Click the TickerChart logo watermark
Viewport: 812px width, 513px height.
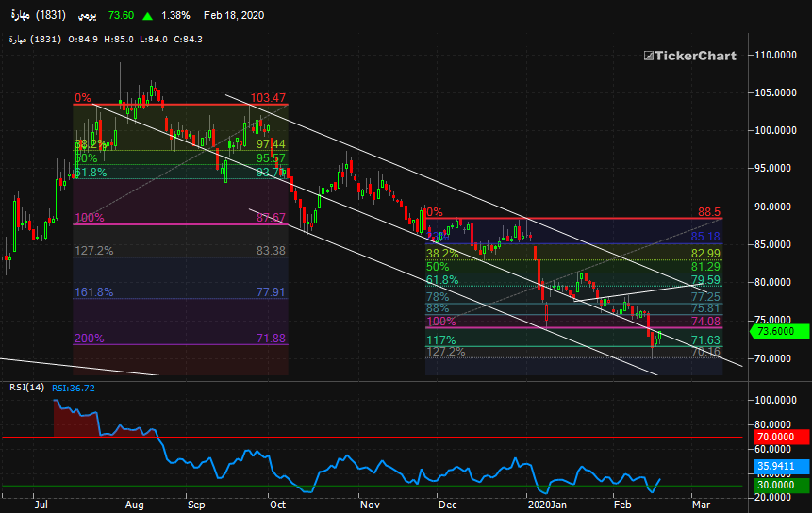(x=689, y=56)
